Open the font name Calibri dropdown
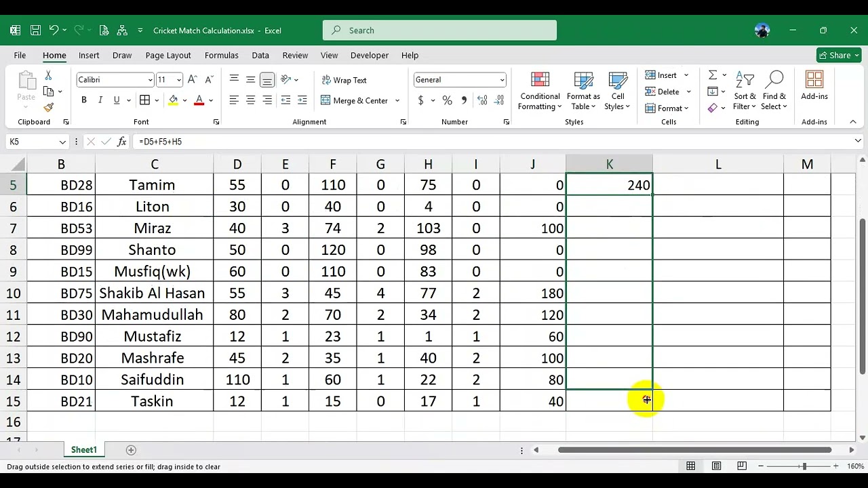868x488 pixels. [150, 80]
